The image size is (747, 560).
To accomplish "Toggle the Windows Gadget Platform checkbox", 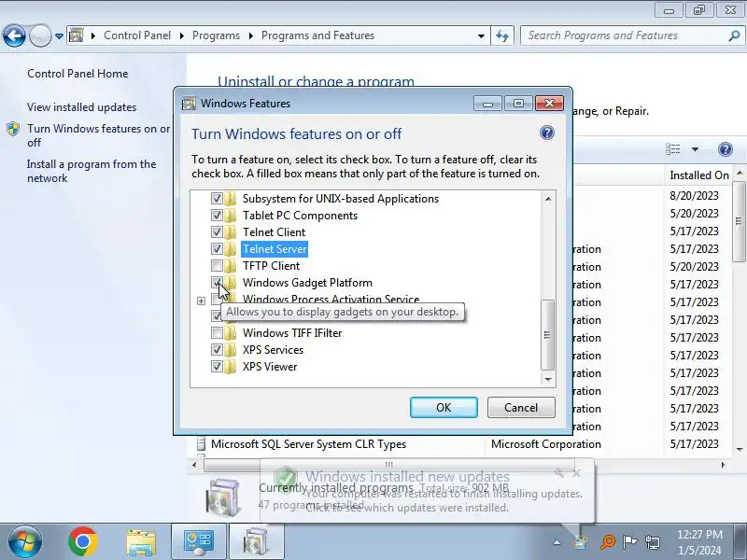I will click(217, 283).
